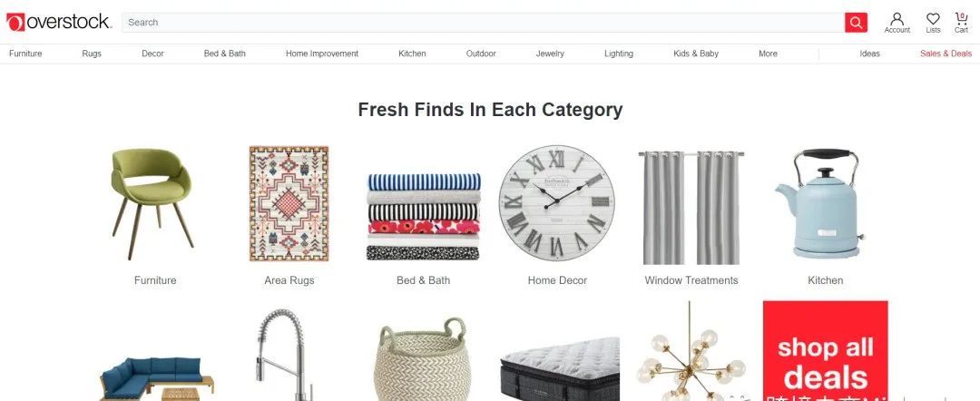Open the Furniture menu in navigation bar
The image size is (980, 401).
[25, 54]
